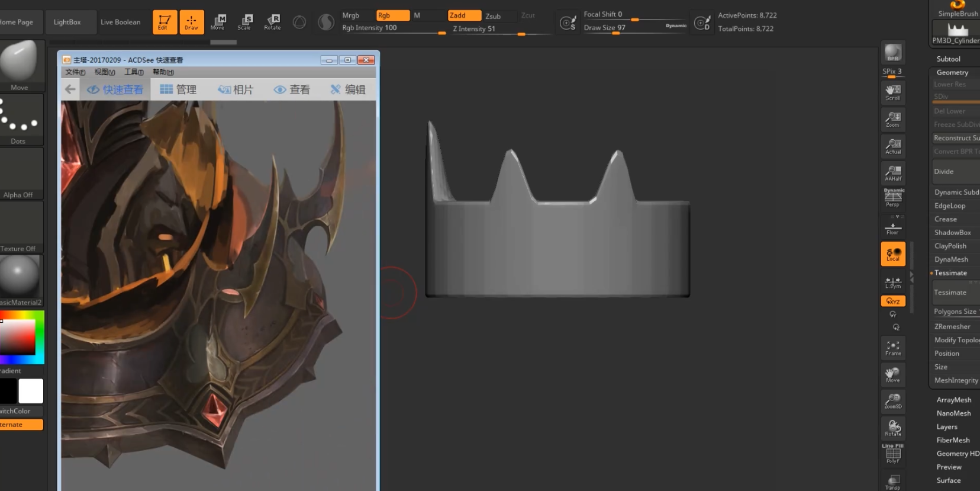
Task: Click the Zoom canvas icon
Action: click(893, 119)
